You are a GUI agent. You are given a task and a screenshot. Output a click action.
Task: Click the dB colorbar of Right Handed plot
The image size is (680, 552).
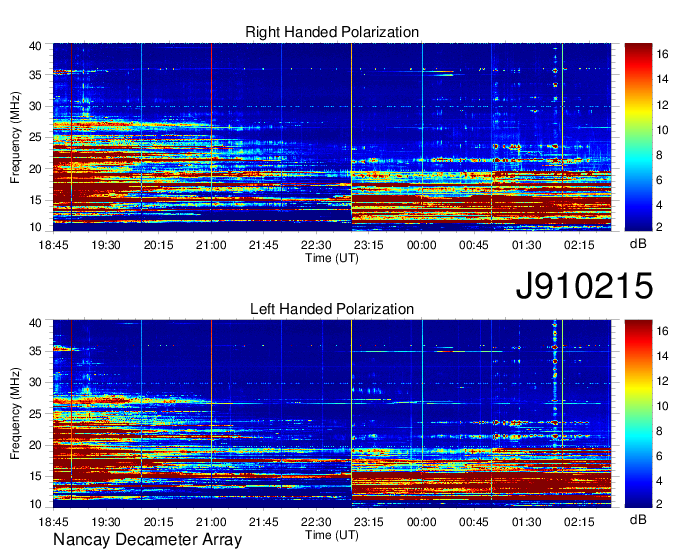638,137
